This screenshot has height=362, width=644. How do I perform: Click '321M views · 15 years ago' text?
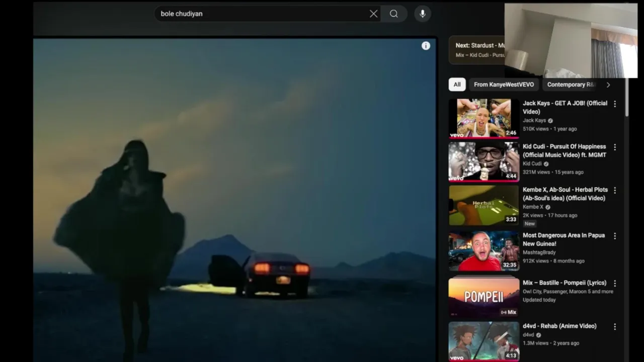pos(553,172)
